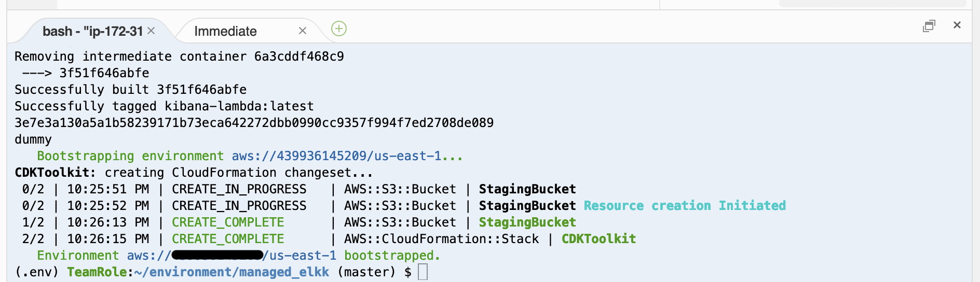The height and width of the screenshot is (282, 980).
Task: Click the long 3e7e3a130a5a hash line
Action: pos(254,123)
